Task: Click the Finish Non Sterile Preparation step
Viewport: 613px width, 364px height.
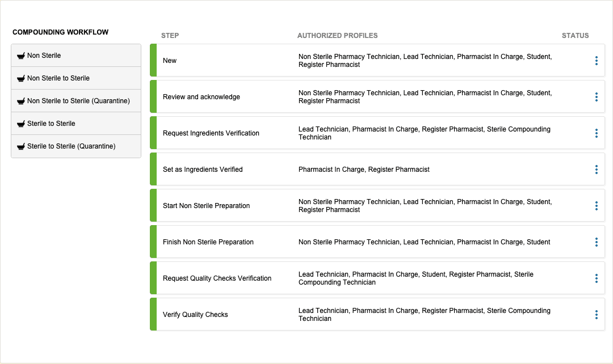Action: [208, 242]
